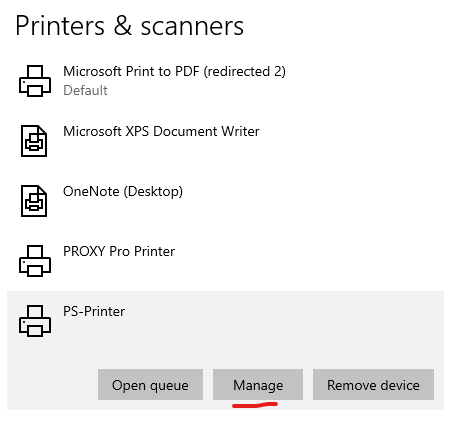
Task: Click the ampersand in the page heading
Action: [x=123, y=26]
